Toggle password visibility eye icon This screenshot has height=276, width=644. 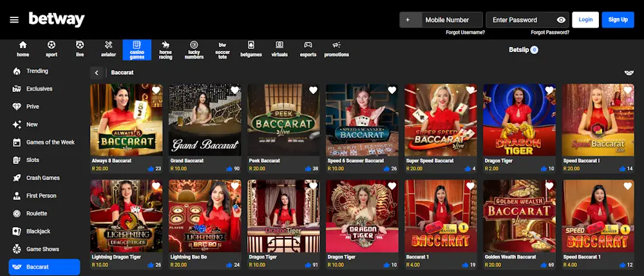coord(561,20)
